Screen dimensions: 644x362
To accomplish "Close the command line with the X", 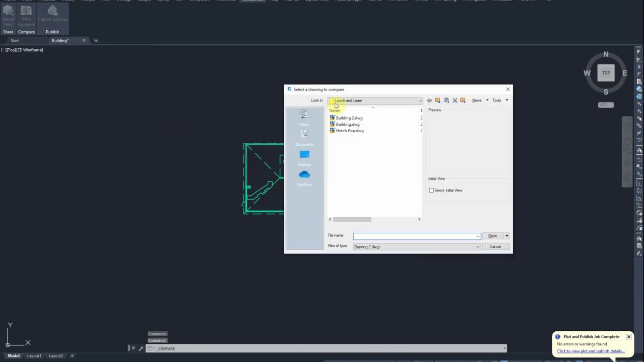I will coord(133,348).
